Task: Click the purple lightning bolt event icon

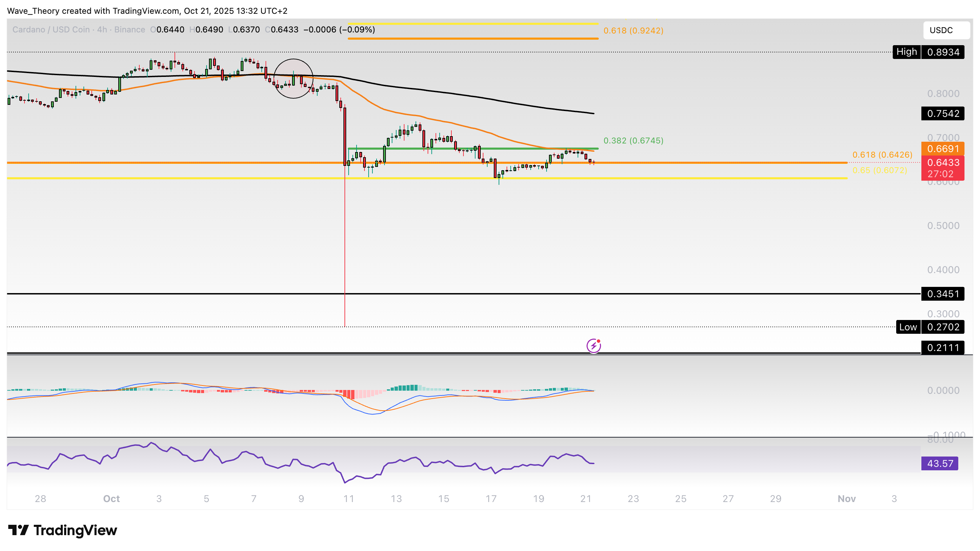Action: click(x=593, y=346)
